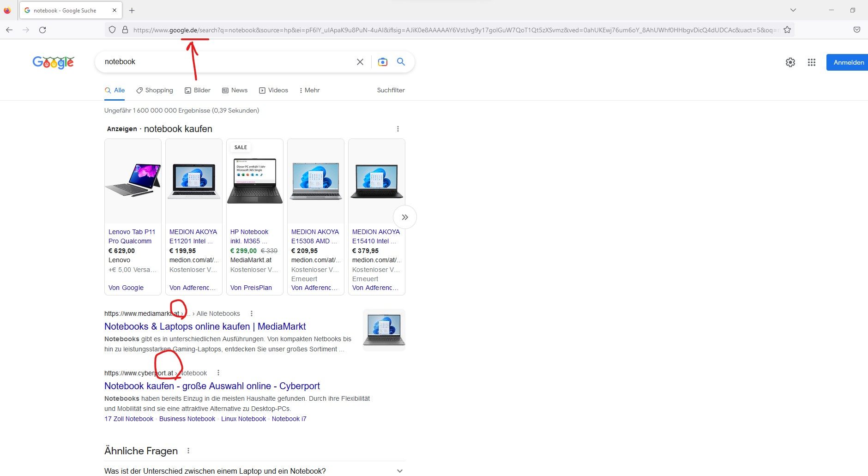Viewport: 868px width, 476px height.
Task: Switch to the Shopping tab
Action: click(x=155, y=90)
